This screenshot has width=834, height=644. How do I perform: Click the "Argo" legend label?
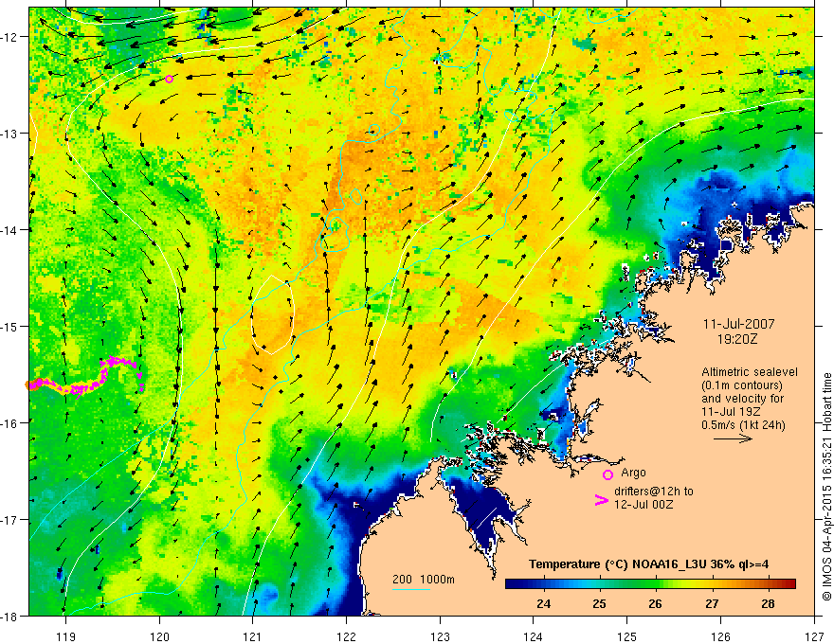click(633, 473)
